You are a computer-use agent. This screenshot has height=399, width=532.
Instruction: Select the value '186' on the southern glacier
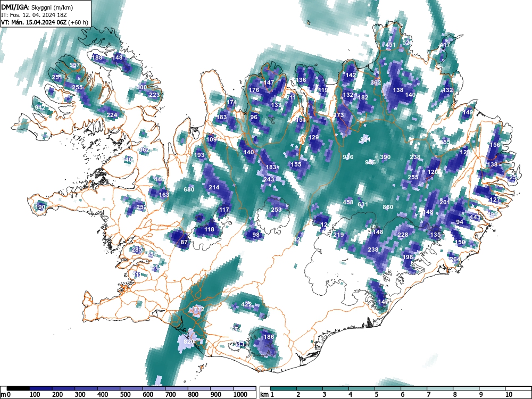point(269,337)
